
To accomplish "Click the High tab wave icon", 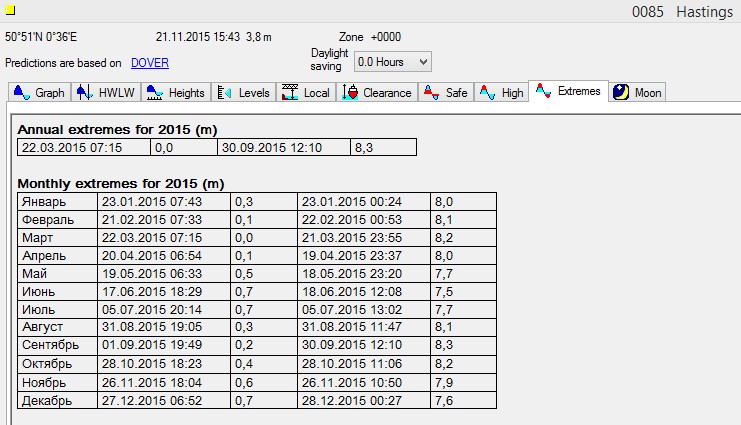I will (x=487, y=92).
